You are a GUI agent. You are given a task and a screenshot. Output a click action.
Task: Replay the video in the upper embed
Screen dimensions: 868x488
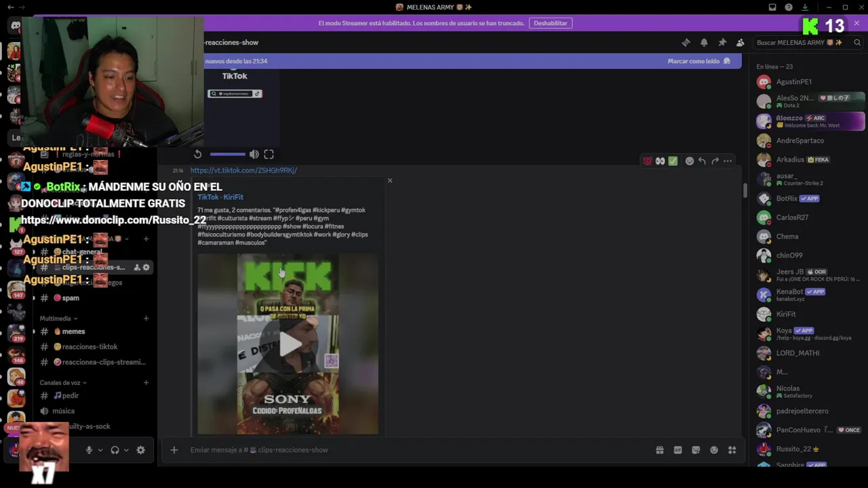point(197,155)
